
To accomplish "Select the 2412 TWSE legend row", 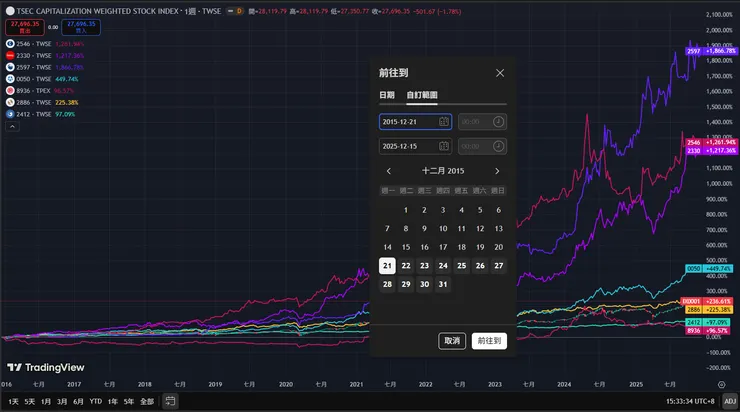I will pyautogui.click(x=41, y=114).
